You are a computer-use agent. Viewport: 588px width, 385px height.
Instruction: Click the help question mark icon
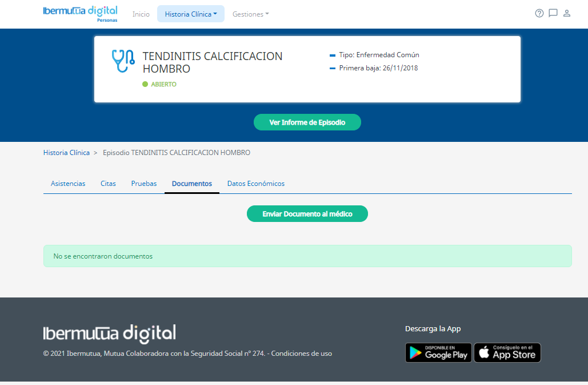[539, 13]
